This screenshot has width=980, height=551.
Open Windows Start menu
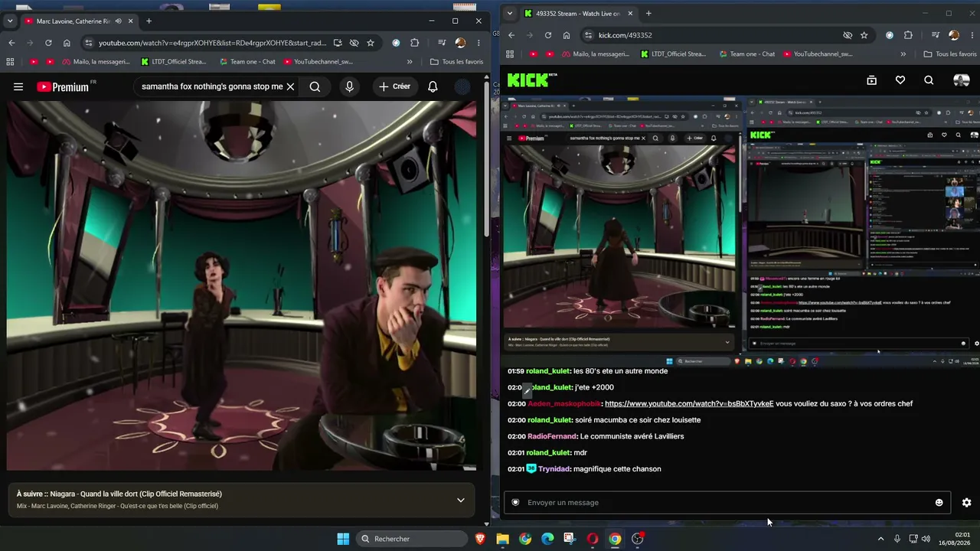(x=343, y=539)
